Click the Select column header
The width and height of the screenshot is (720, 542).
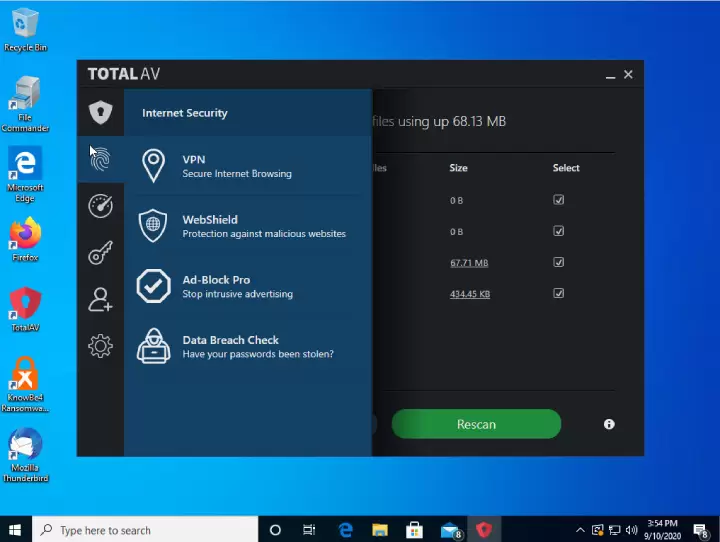point(566,168)
